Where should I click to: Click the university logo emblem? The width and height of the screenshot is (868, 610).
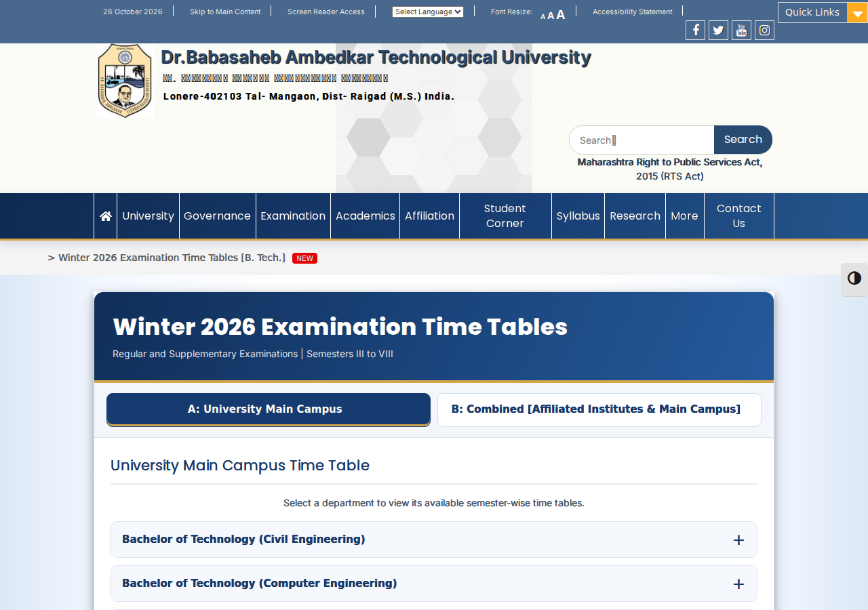(x=125, y=81)
